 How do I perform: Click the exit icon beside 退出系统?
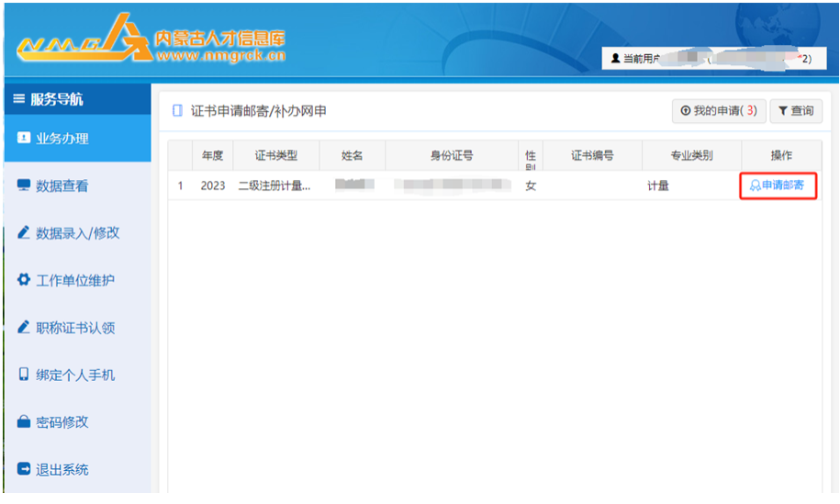point(24,469)
